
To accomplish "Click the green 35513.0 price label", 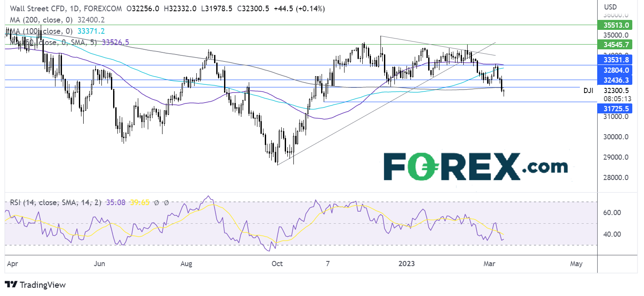I will (616, 25).
